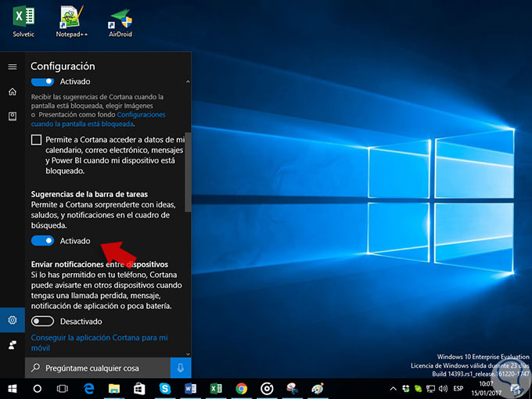Open Windows Store from taskbar
Viewport: 532px width, 399px height.
pos(139,389)
